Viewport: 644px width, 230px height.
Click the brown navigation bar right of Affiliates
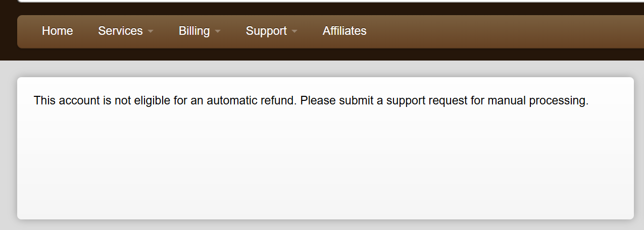(x=505, y=31)
